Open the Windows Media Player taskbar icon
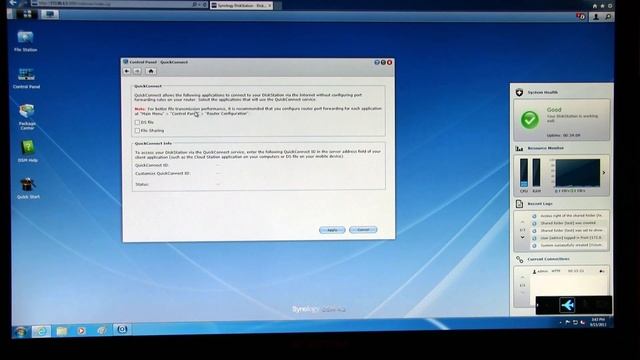640x360 pixels. pyautogui.click(x=81, y=330)
